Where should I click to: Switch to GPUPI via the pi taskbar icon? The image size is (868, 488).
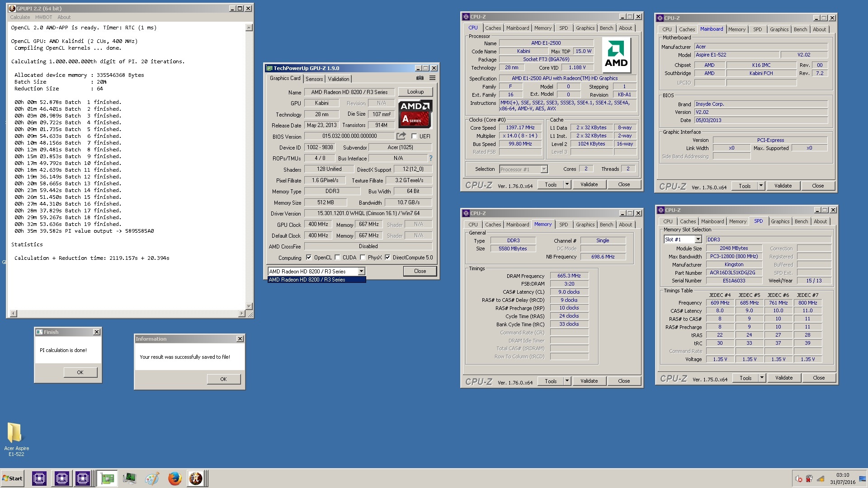tap(196, 479)
